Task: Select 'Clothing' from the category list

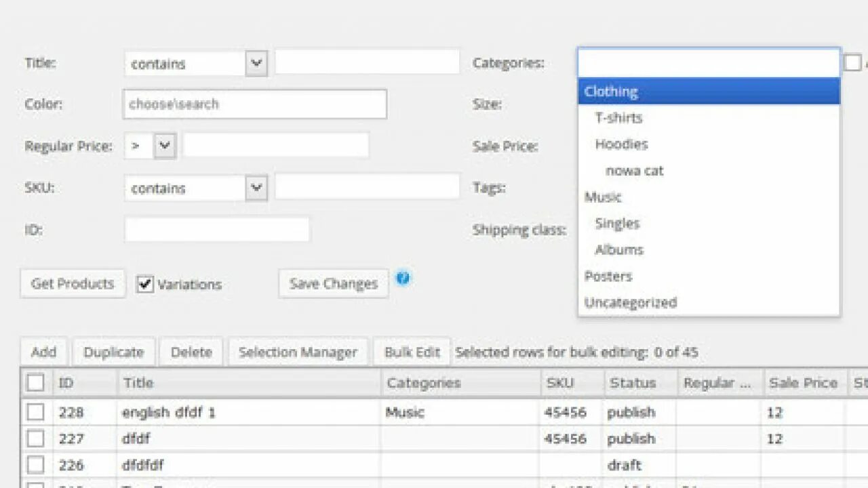Action: [610, 91]
